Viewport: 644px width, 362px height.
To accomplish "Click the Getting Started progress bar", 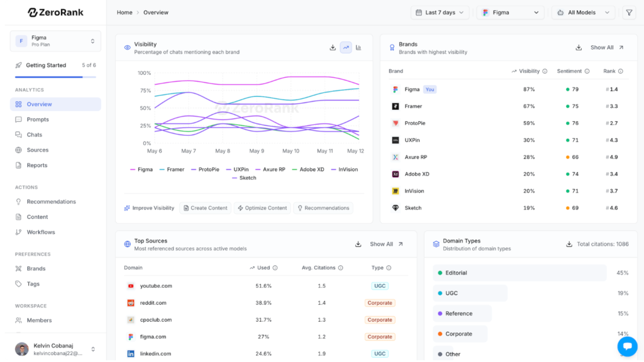I will pos(55,77).
